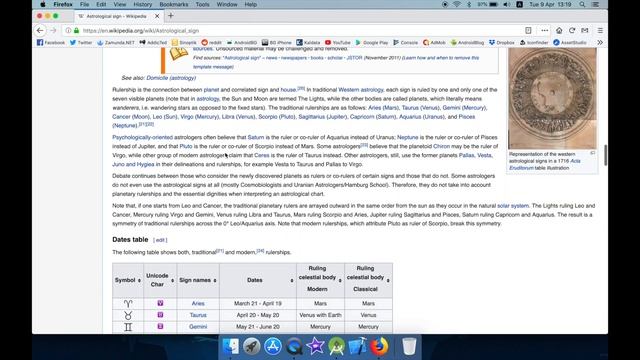Click the forward navigation arrow

(x=53, y=31)
